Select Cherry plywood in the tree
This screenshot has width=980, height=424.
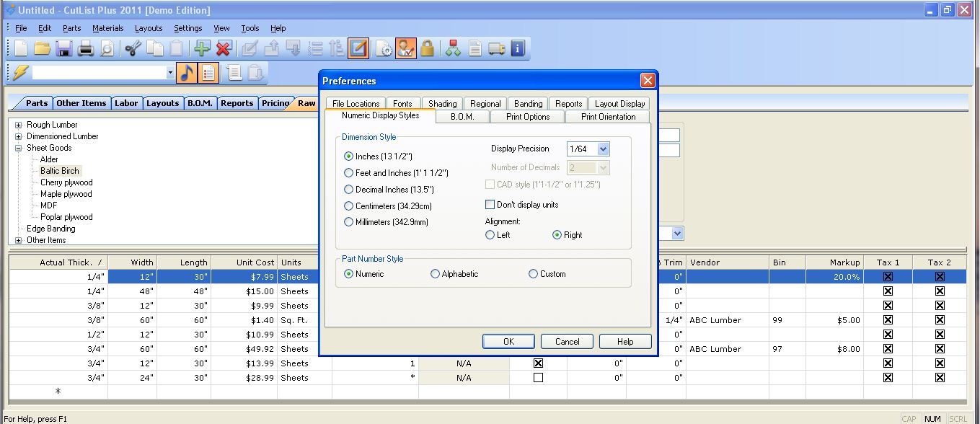tap(66, 182)
